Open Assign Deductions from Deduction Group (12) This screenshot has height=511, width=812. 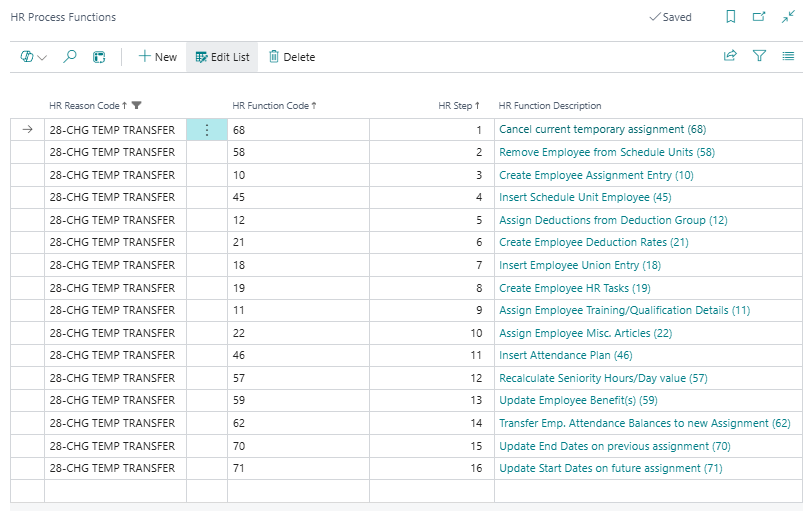[613, 220]
